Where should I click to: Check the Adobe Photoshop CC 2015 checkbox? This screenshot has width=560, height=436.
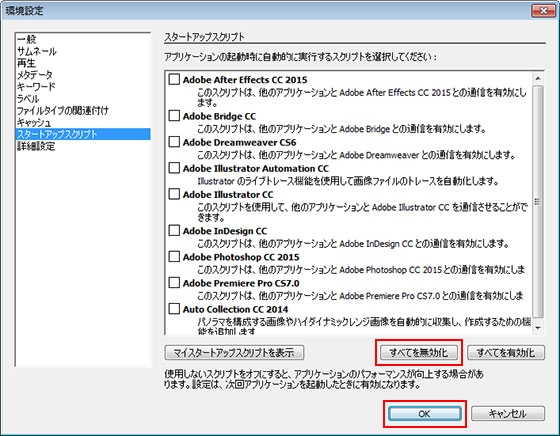pos(174,256)
